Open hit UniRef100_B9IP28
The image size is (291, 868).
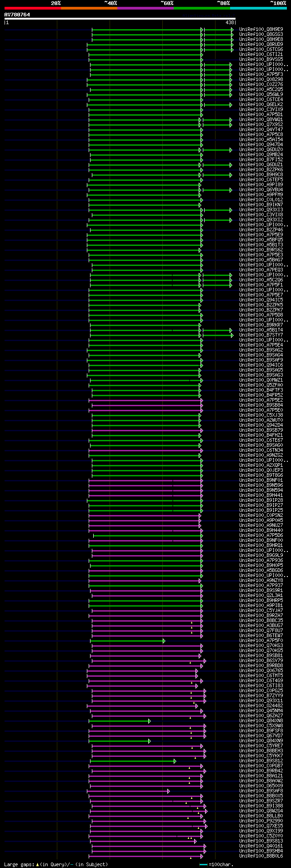[x=261, y=500]
